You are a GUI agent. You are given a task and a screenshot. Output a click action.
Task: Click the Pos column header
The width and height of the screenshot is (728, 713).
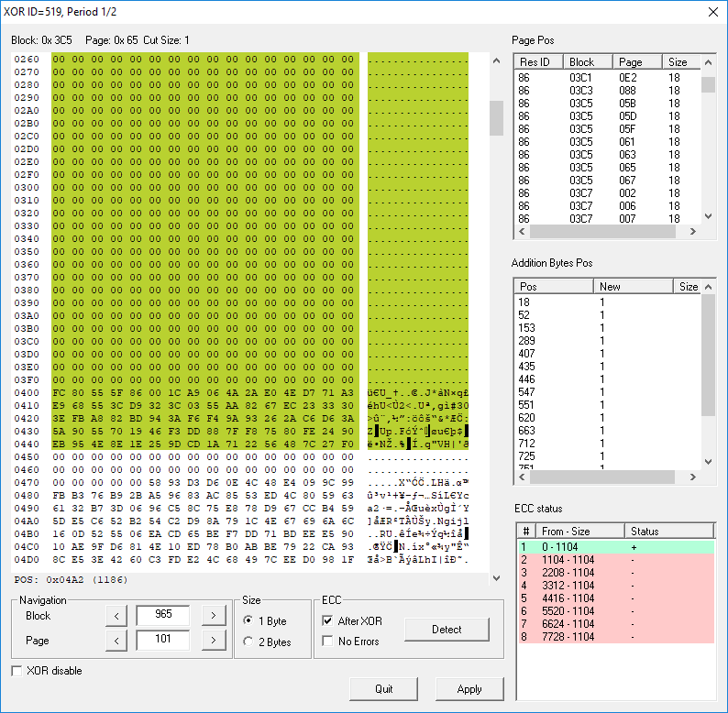tap(554, 287)
